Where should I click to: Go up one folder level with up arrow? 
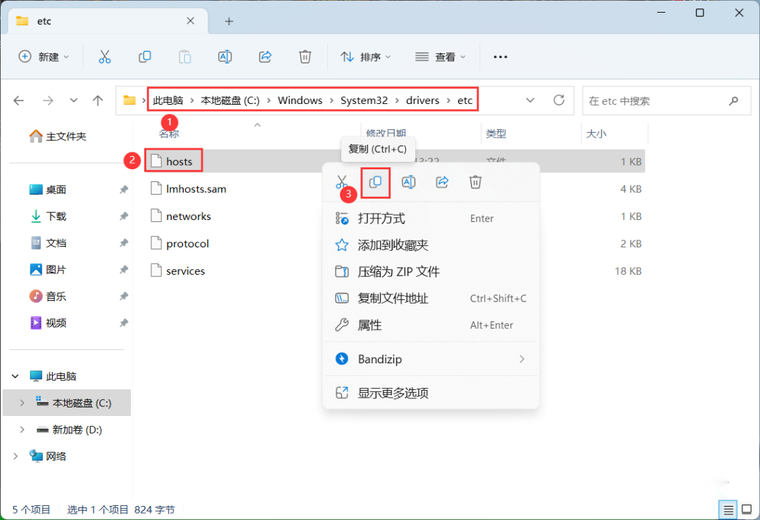tap(97, 100)
